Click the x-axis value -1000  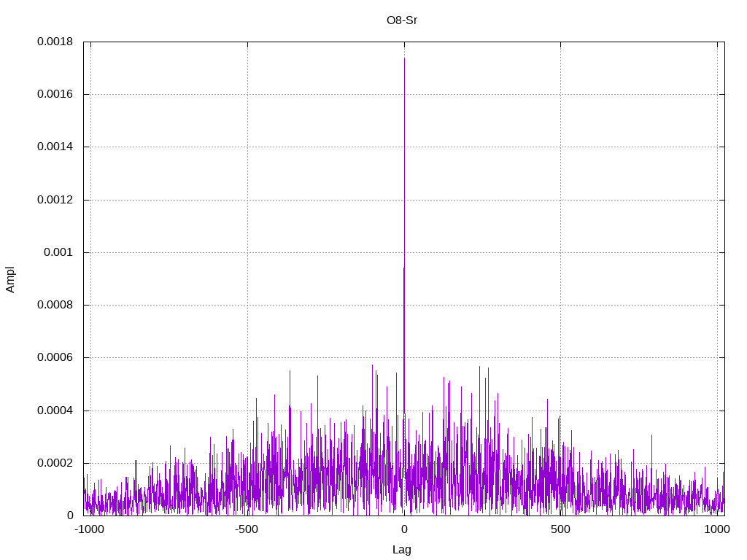(89, 529)
